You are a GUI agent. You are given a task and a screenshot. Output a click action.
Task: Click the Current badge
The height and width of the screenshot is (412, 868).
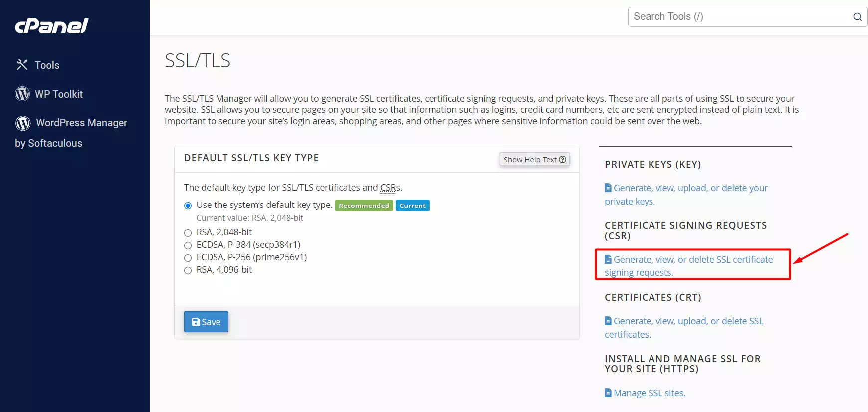tap(413, 206)
